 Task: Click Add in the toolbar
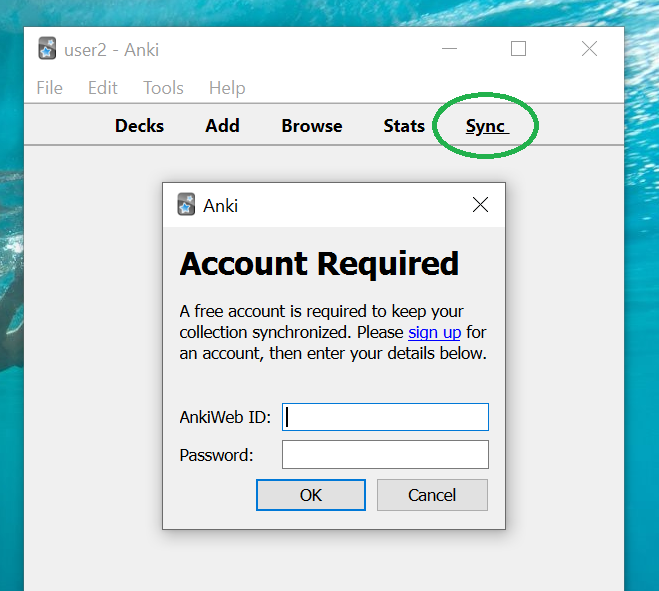tap(222, 126)
